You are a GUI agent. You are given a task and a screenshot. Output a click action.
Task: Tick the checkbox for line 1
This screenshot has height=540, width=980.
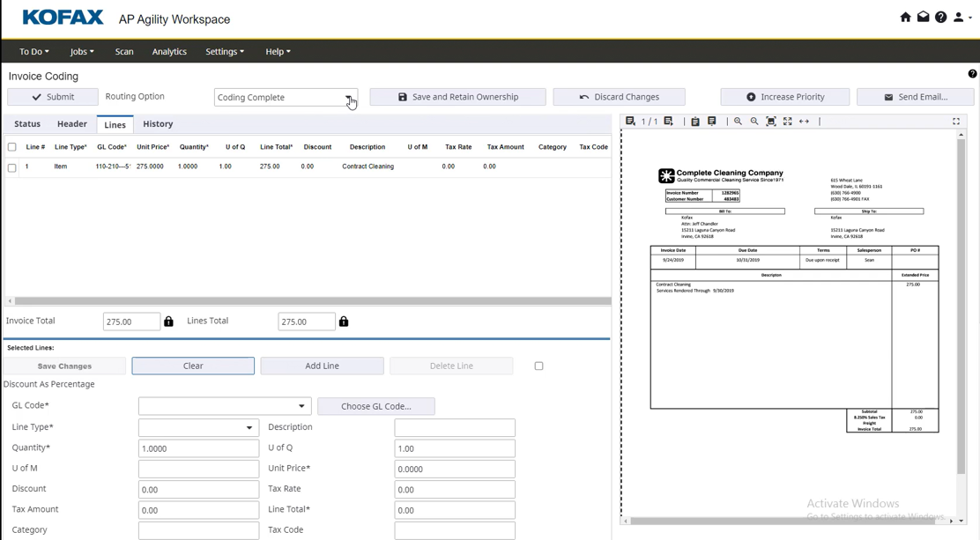(x=12, y=167)
